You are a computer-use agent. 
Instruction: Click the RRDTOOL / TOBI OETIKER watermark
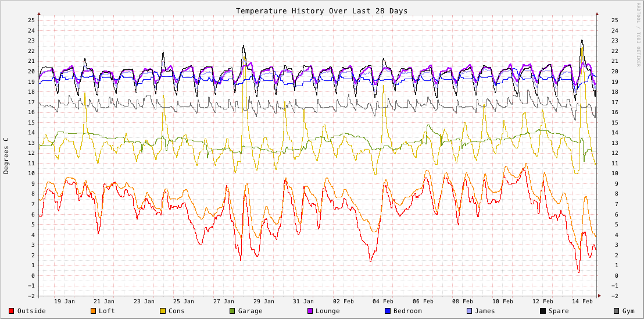click(638, 34)
